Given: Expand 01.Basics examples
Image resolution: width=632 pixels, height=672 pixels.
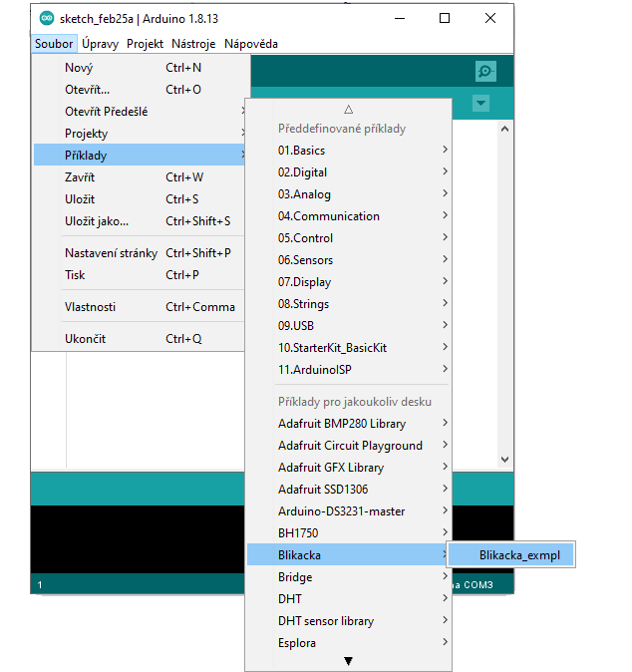Looking at the screenshot, I should [349, 151].
